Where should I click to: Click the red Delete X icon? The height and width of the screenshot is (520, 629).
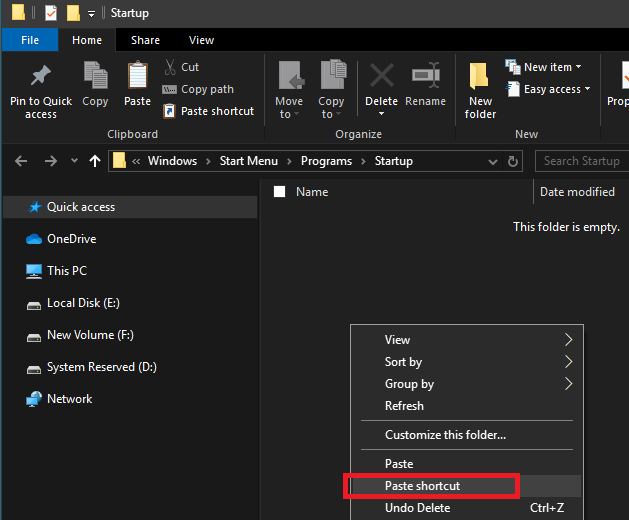click(381, 78)
